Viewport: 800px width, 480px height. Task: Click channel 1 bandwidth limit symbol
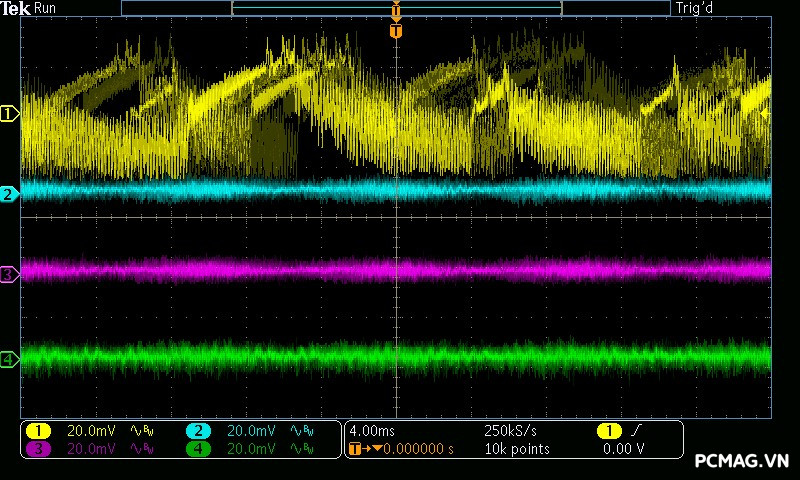143,430
